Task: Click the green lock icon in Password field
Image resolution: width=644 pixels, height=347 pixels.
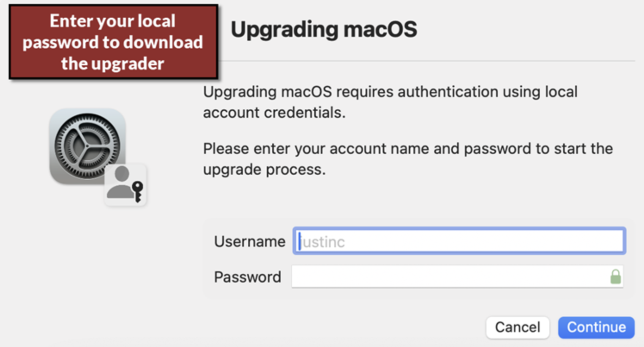Action: 615,277
